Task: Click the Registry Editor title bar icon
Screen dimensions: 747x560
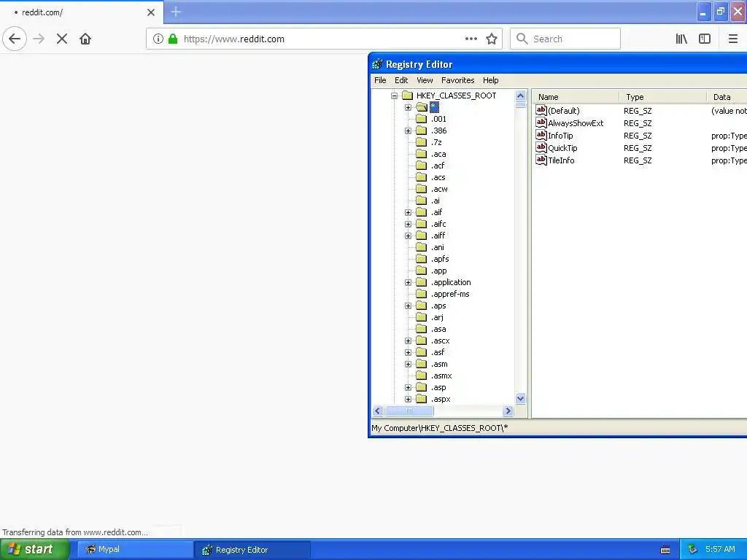Action: [377, 64]
